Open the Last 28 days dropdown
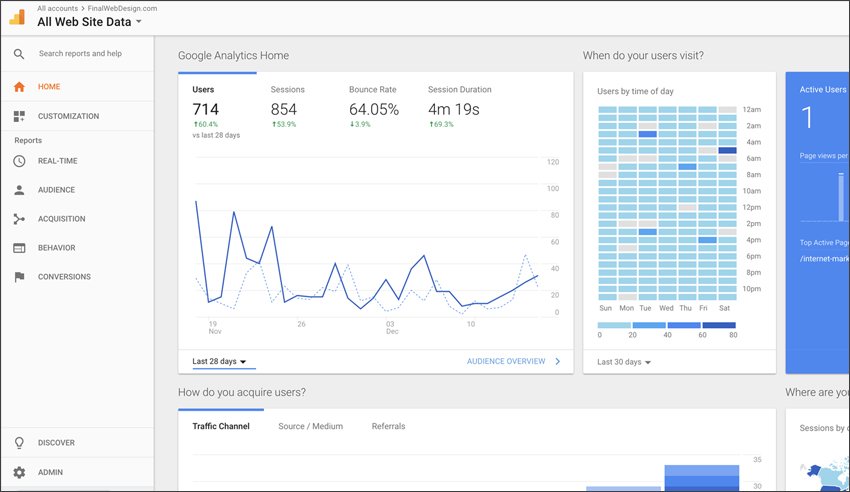 point(219,361)
